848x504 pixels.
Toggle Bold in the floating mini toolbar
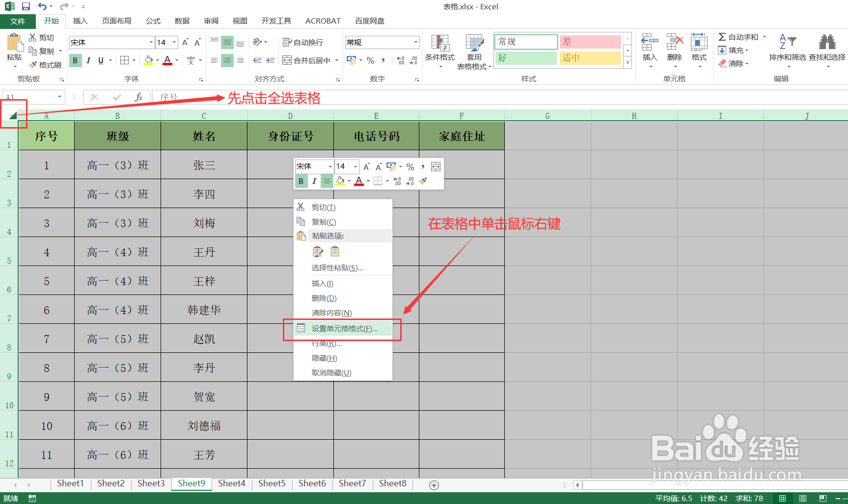click(301, 181)
